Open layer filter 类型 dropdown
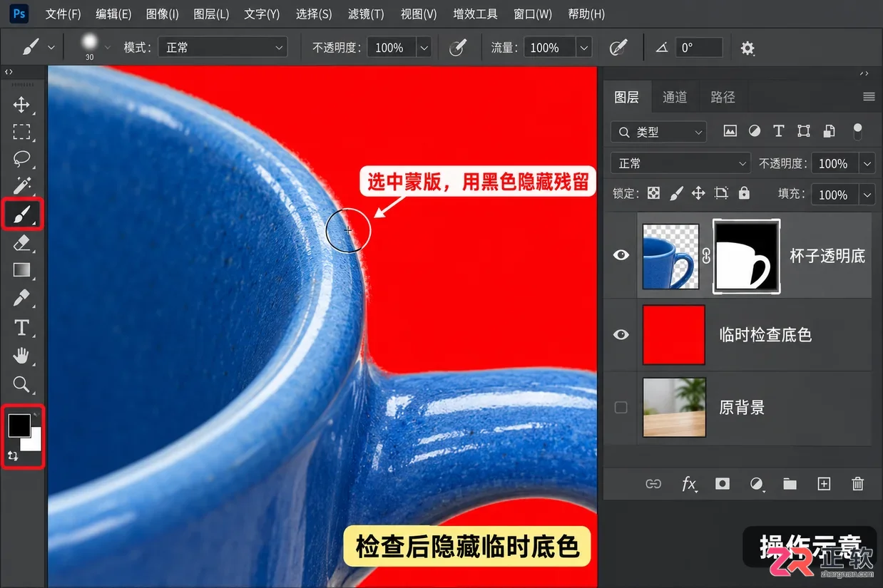The height and width of the screenshot is (588, 883). pos(658,132)
